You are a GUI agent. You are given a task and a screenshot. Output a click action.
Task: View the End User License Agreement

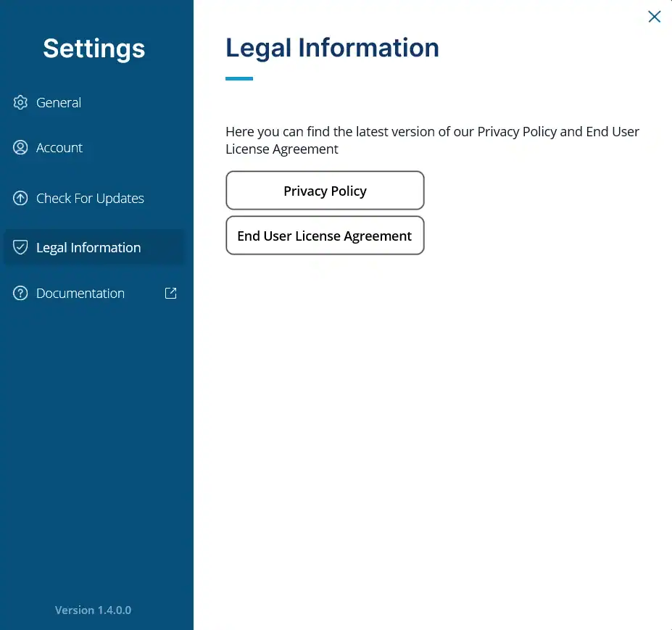tap(325, 236)
